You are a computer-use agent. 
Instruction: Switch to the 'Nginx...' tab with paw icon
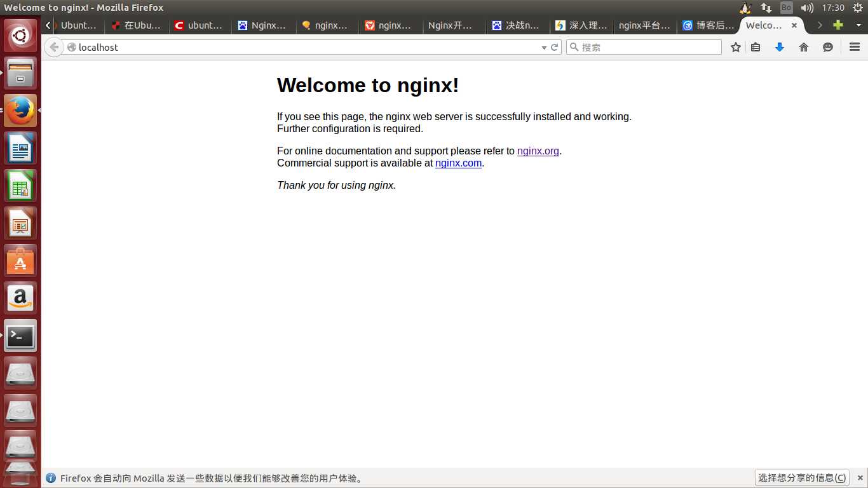coord(264,25)
